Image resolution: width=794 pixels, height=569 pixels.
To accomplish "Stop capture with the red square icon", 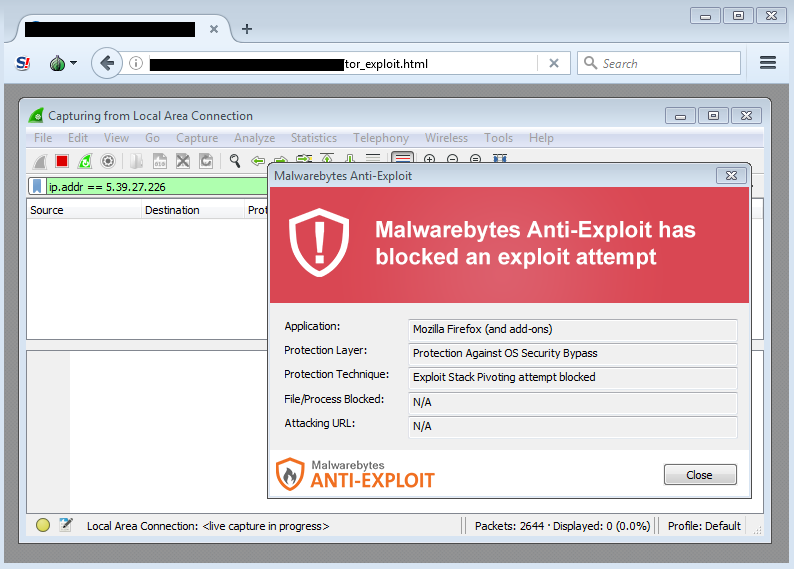I will tap(62, 161).
